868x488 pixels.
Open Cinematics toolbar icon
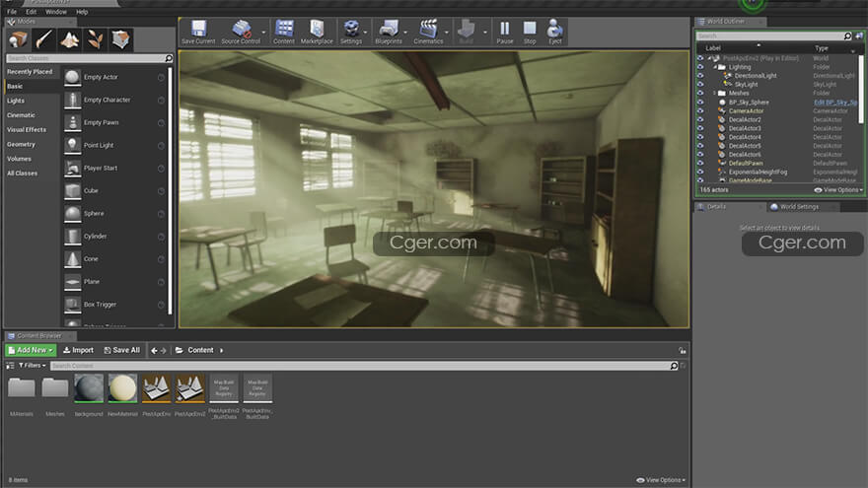tap(428, 29)
